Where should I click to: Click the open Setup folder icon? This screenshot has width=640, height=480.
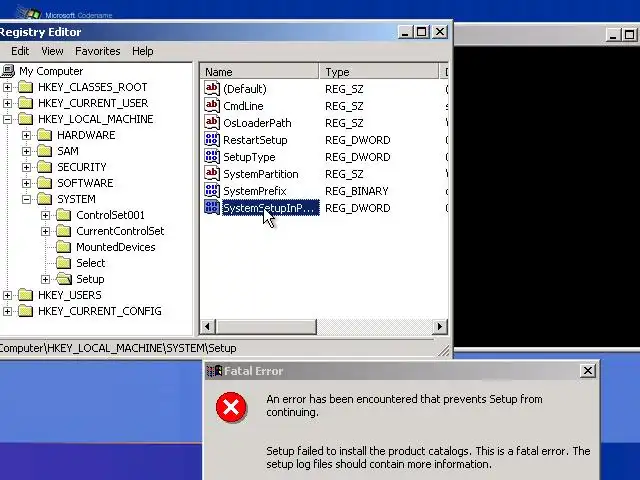pos(64,279)
